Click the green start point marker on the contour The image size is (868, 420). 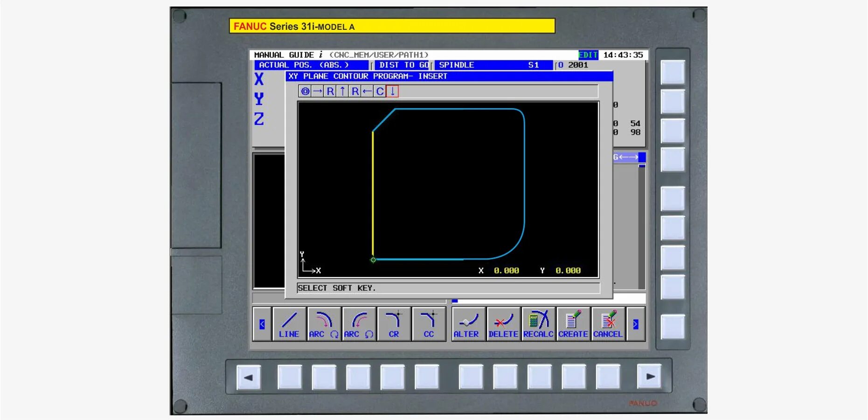point(373,260)
